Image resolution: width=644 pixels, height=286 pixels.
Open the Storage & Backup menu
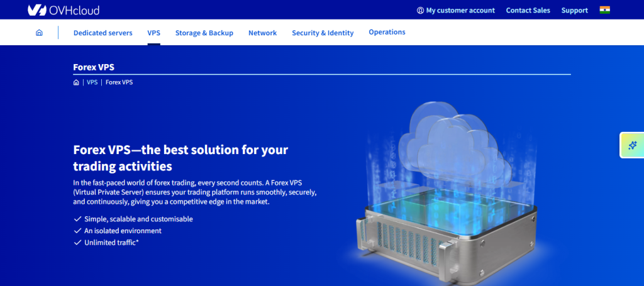point(204,33)
